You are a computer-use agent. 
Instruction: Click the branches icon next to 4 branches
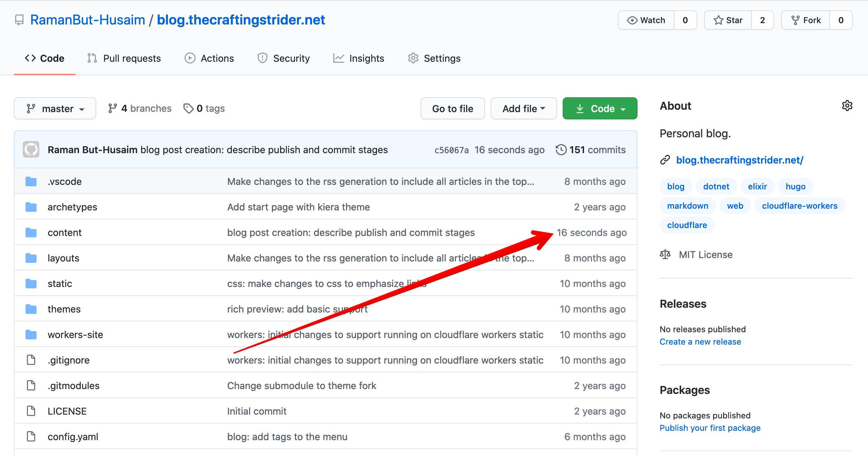click(112, 108)
